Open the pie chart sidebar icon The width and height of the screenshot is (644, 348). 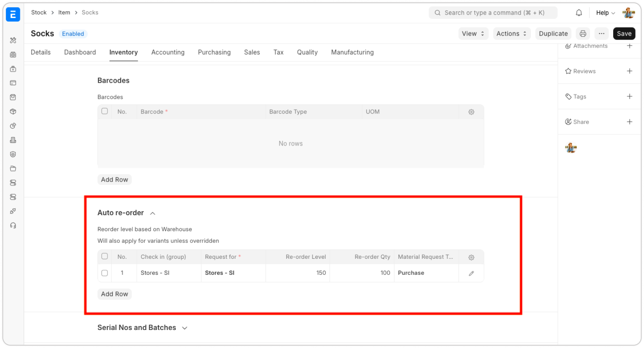pyautogui.click(x=13, y=126)
